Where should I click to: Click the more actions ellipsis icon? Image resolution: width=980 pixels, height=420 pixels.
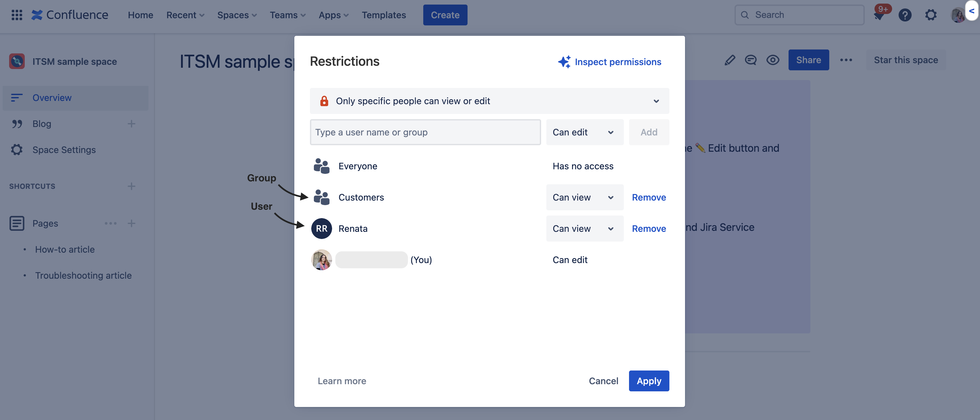click(x=846, y=60)
